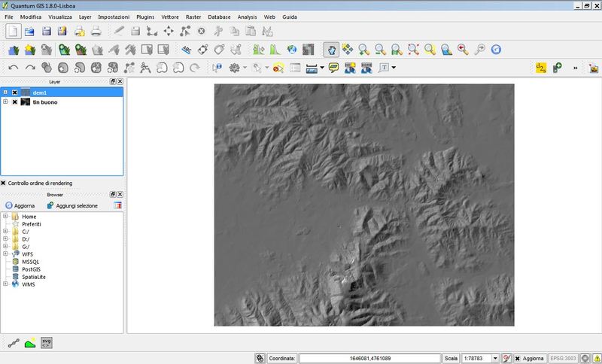
Task: Open the Plugins menu
Action: 145,17
